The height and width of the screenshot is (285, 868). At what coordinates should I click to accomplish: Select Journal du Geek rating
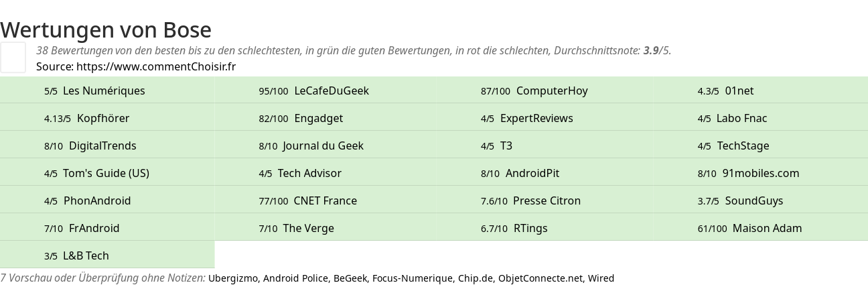[323, 146]
